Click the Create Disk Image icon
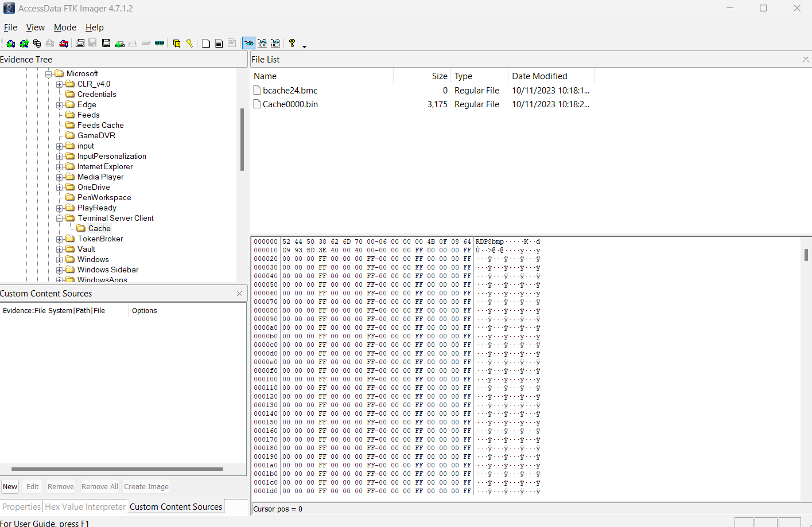Viewport: 812px width, 527px height. tap(80, 43)
